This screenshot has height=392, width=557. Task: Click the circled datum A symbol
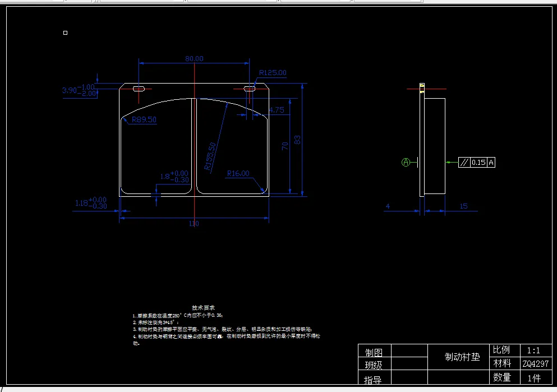[406, 162]
